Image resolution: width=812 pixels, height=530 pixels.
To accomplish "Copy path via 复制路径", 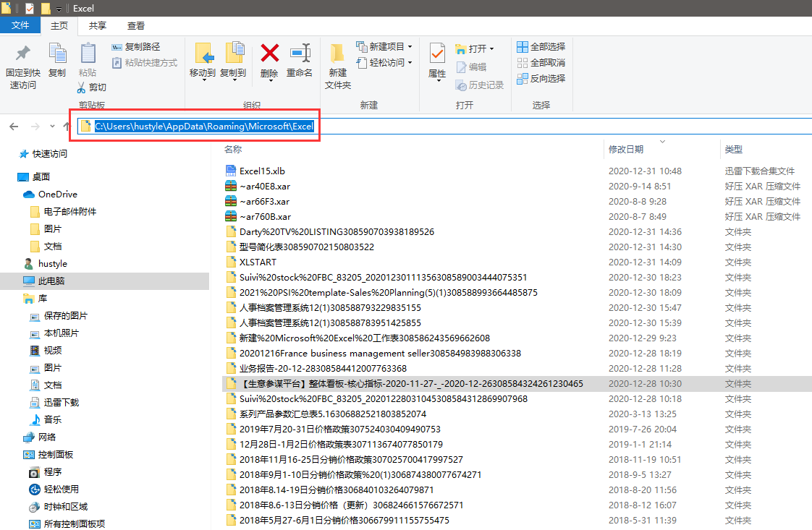I will click(x=135, y=46).
